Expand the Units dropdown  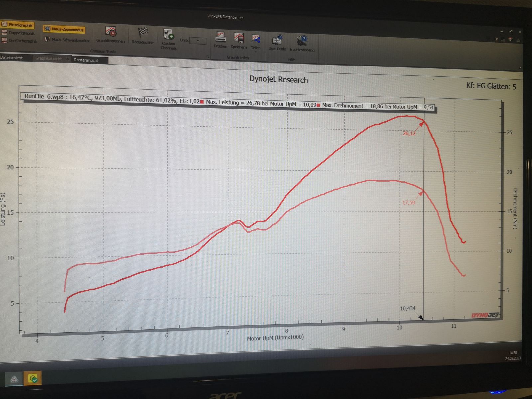click(x=198, y=41)
